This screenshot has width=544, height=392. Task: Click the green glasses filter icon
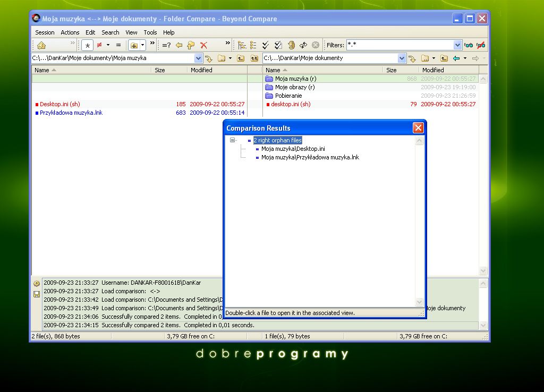(x=469, y=45)
